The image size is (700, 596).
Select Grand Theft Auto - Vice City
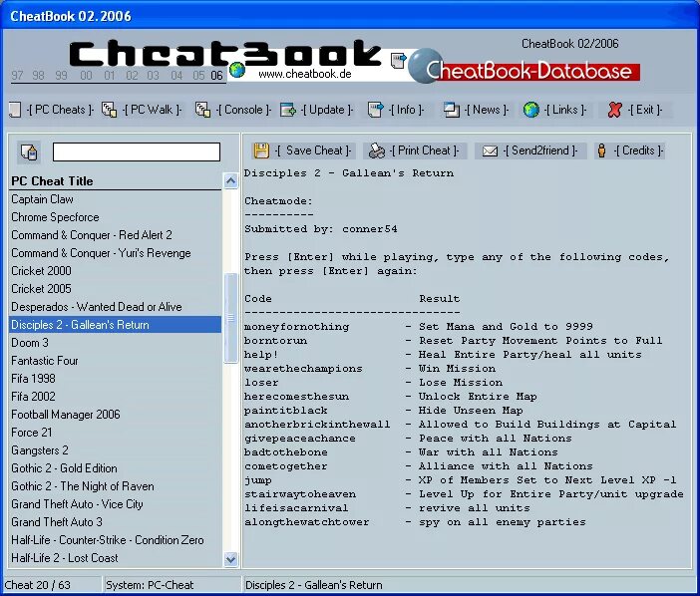(x=116, y=504)
